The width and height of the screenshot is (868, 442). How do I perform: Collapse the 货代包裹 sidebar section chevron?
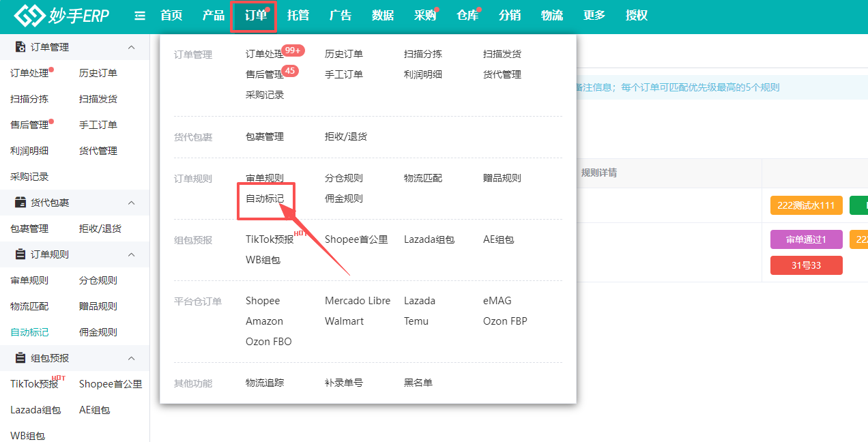coord(132,203)
